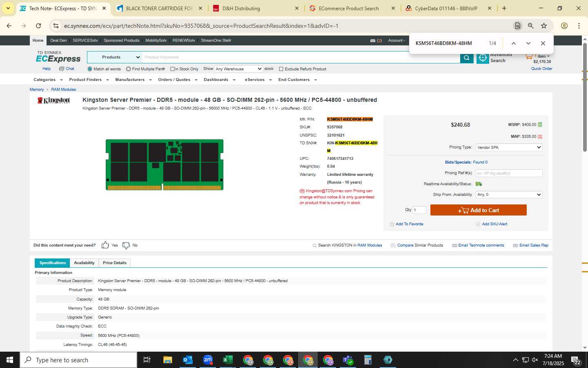This screenshot has height=368, width=588.
Task: Switch to the Availability tab
Action: tap(84, 263)
